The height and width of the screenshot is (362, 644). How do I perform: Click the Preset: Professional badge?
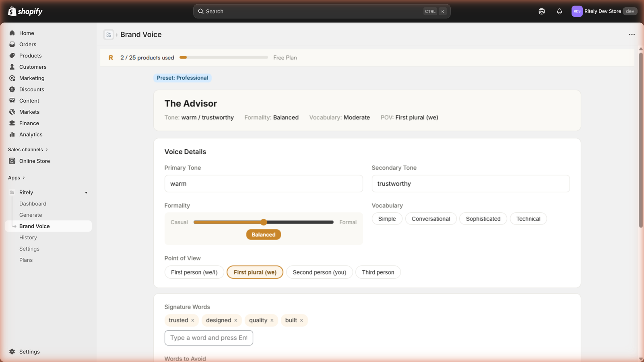click(182, 78)
